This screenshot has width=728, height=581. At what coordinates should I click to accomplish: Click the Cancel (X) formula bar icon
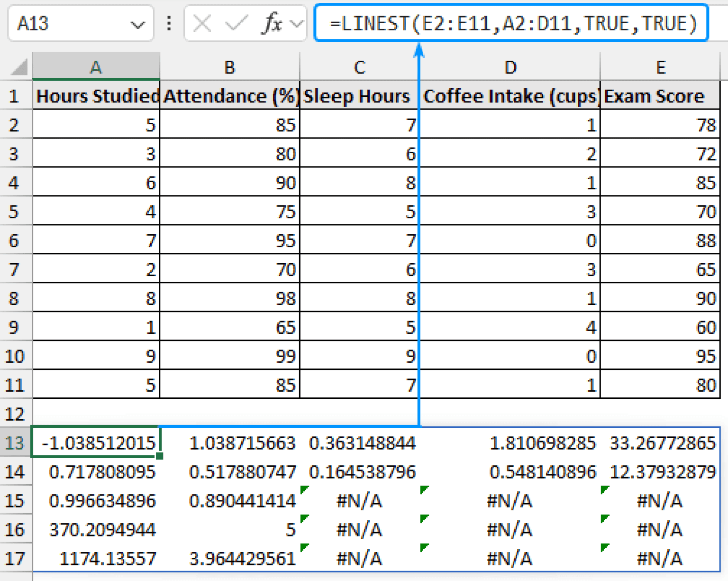click(x=201, y=23)
